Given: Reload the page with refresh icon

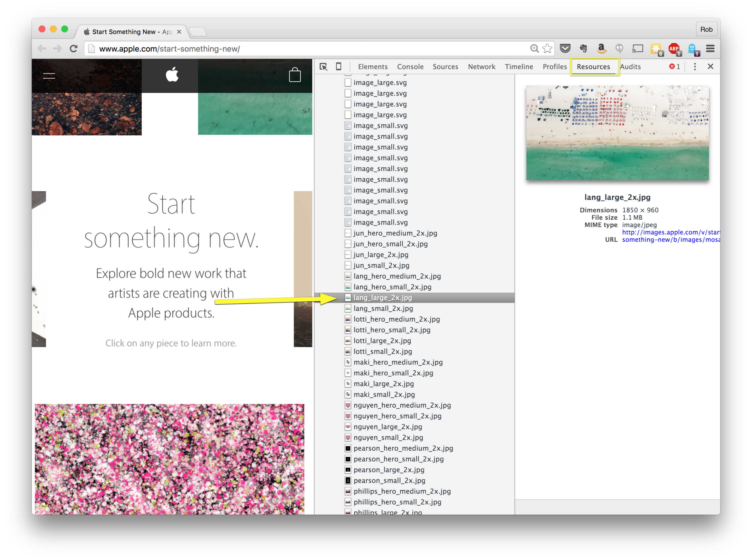Looking at the screenshot, I should point(74,49).
